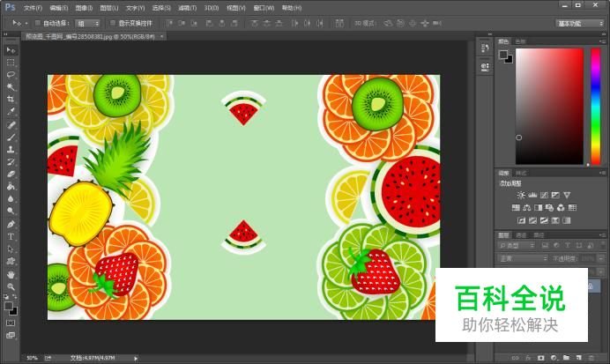610x364 pixels.
Task: Select the Horizontal Type tool
Action: pos(11,236)
